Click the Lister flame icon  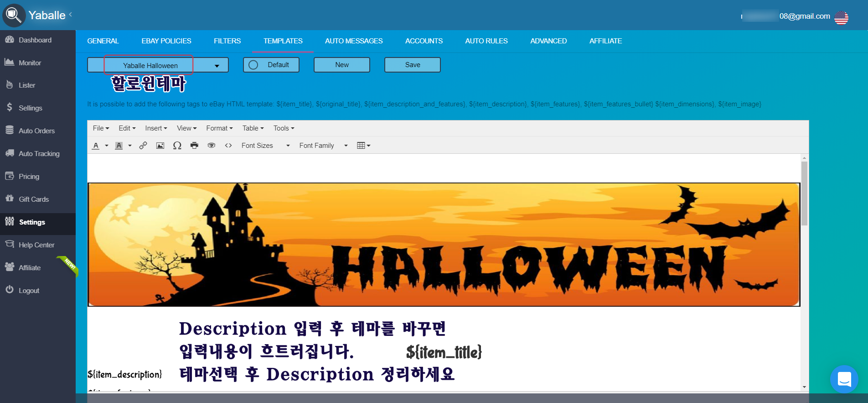click(10, 84)
